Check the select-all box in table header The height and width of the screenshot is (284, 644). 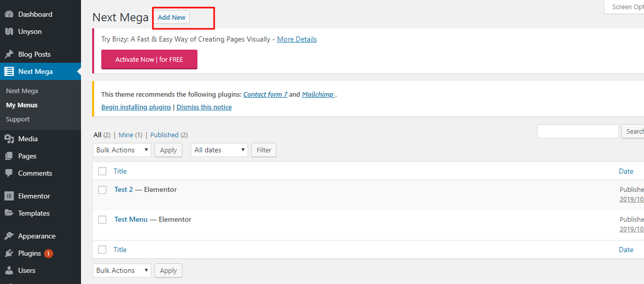point(102,171)
